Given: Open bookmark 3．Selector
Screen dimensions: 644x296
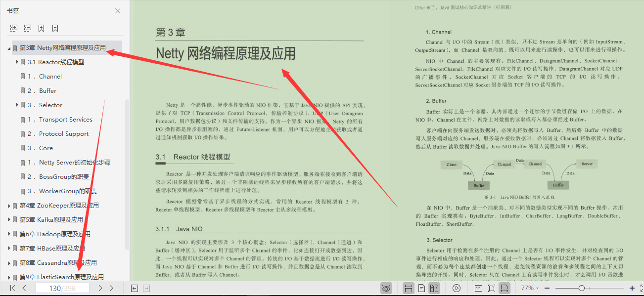Looking at the screenshot, I should [x=45, y=105].
